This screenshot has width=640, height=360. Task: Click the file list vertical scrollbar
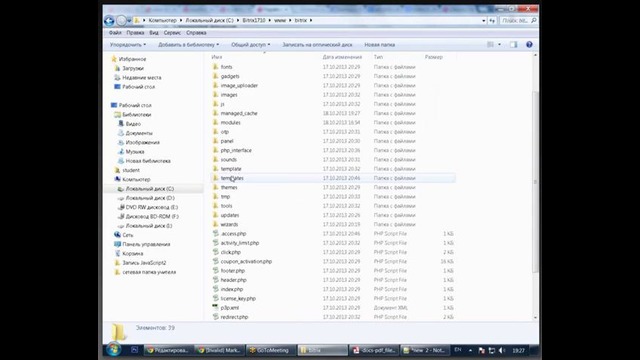coord(536,182)
